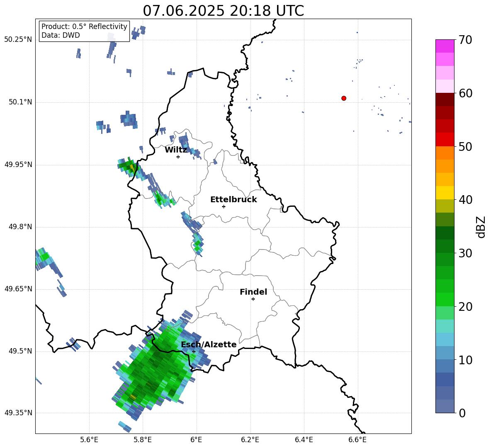The image size is (491, 448).
Task: Click the 6.4°E longitude label
Action: click(x=304, y=440)
